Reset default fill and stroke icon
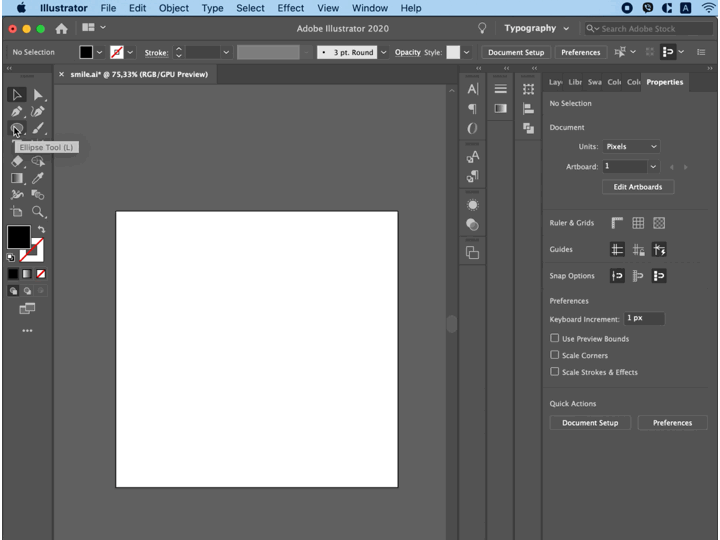The width and height of the screenshot is (720, 540). 11,258
